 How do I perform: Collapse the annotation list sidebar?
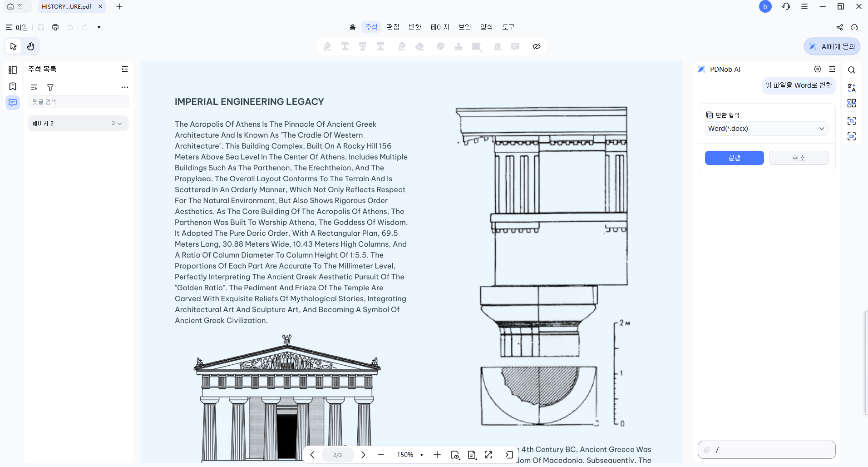(x=125, y=69)
